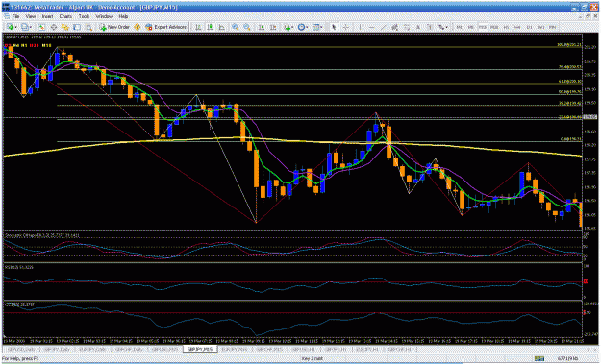Pick the Text drawing tool
Image resolution: width=601 pixels, height=364 pixels.
(418, 27)
